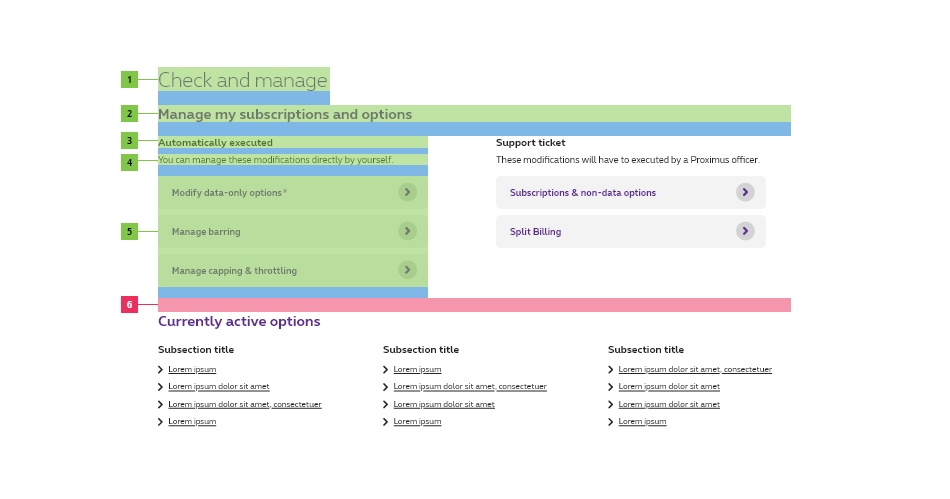Click the green annotation badge numbered 5
This screenshot has width=950, height=499.
(x=129, y=232)
